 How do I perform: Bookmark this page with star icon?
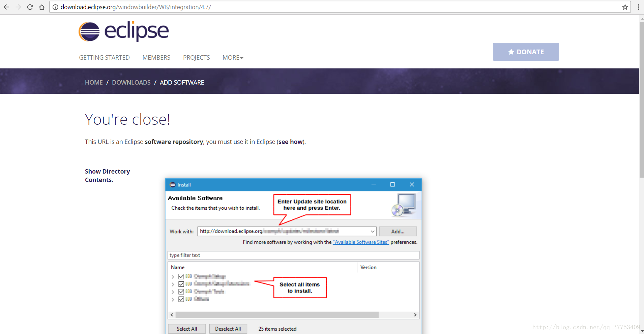[625, 7]
